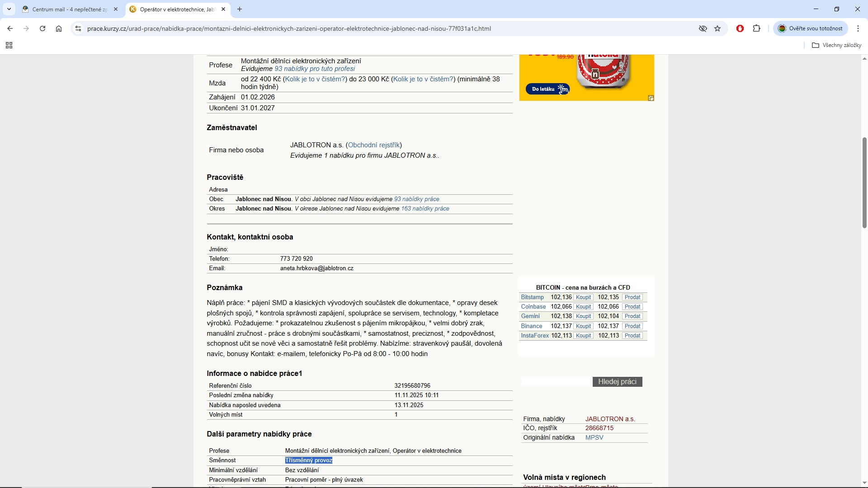Click the page vertical scrollbar thumb
The image size is (868, 488).
click(865, 183)
